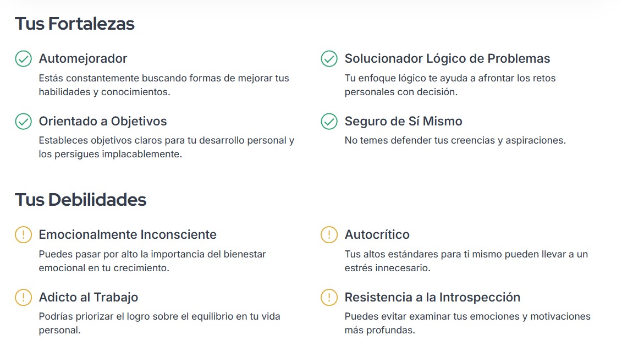Click the warning icon for Resistencia a la Introspección

pyautogui.click(x=329, y=298)
